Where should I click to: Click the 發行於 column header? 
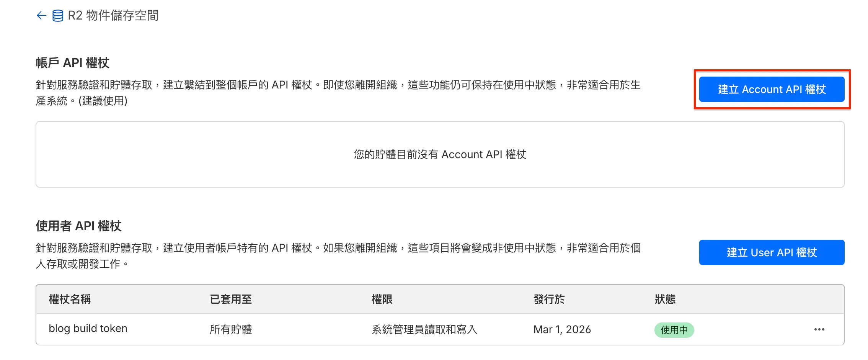(x=549, y=299)
